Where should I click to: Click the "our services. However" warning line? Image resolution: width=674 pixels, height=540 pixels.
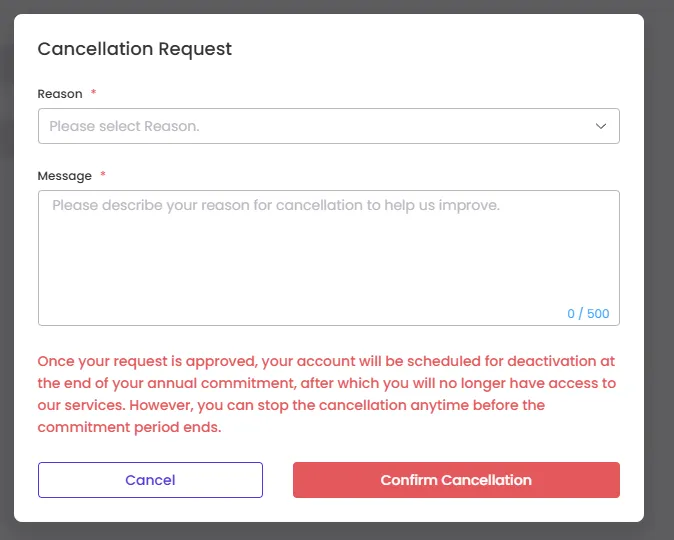coord(291,405)
